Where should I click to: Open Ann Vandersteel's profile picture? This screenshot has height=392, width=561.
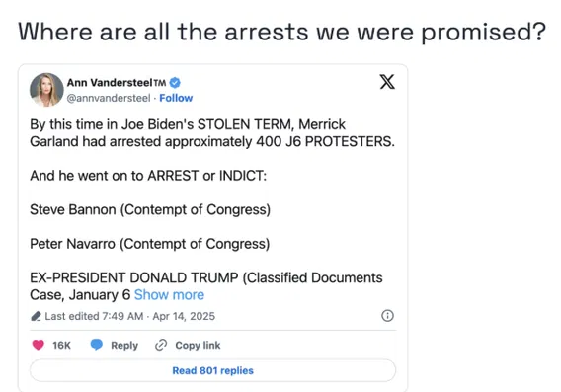tap(46, 90)
